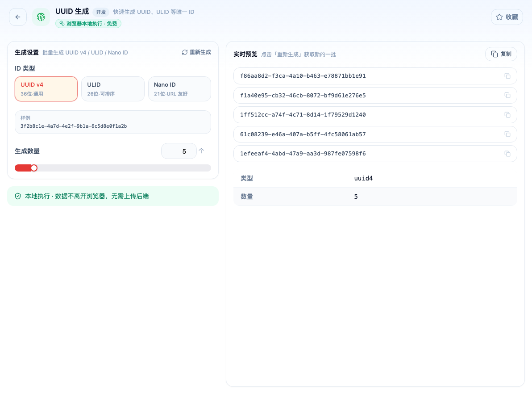Image resolution: width=532 pixels, height=402 pixels.
Task: Click the 生成设置 panel heading
Action: (27, 53)
